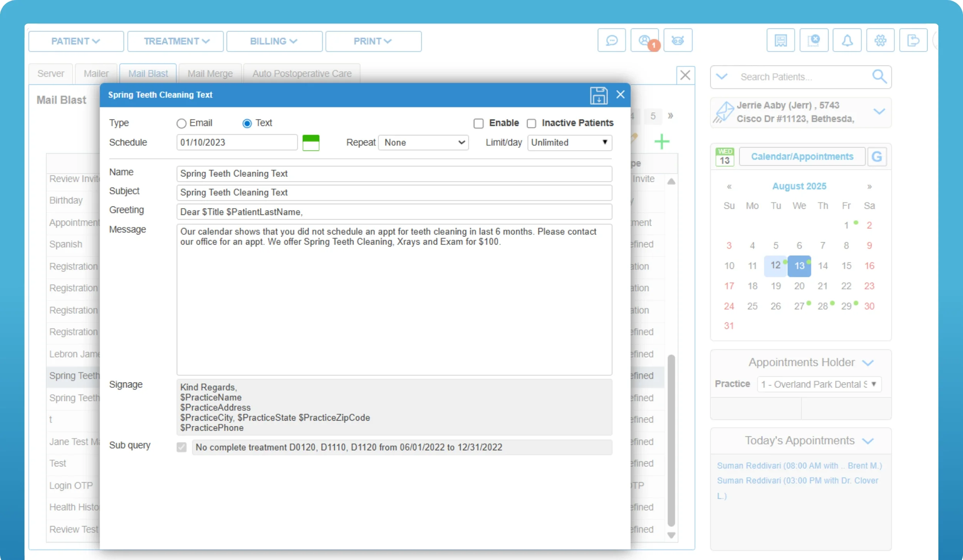
Task: Click the save icon in dialog header
Action: [x=598, y=95]
